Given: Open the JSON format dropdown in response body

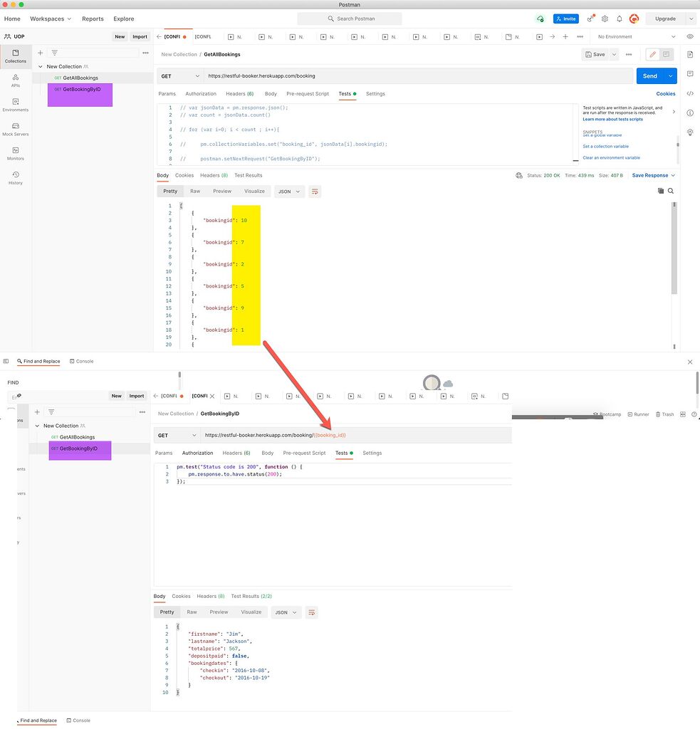Looking at the screenshot, I should [x=288, y=191].
